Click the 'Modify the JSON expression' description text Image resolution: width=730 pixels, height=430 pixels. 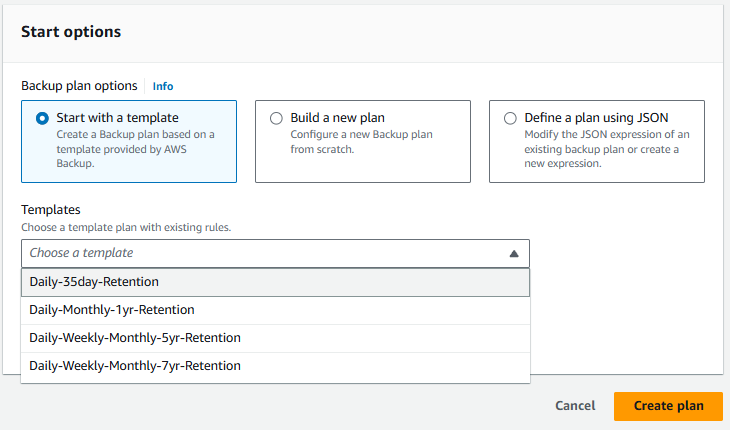[607, 149]
